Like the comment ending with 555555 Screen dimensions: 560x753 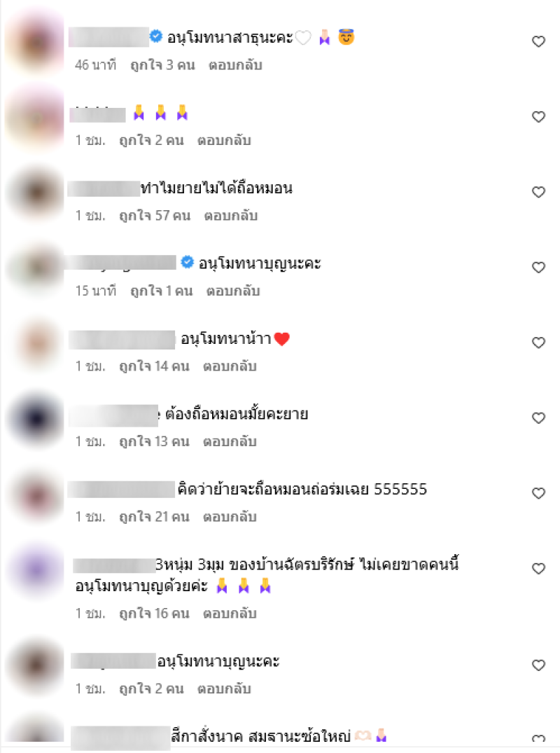point(538,494)
